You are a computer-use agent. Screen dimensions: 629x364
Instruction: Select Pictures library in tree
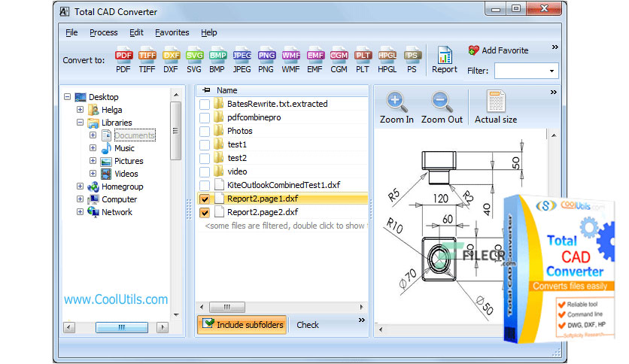point(129,161)
